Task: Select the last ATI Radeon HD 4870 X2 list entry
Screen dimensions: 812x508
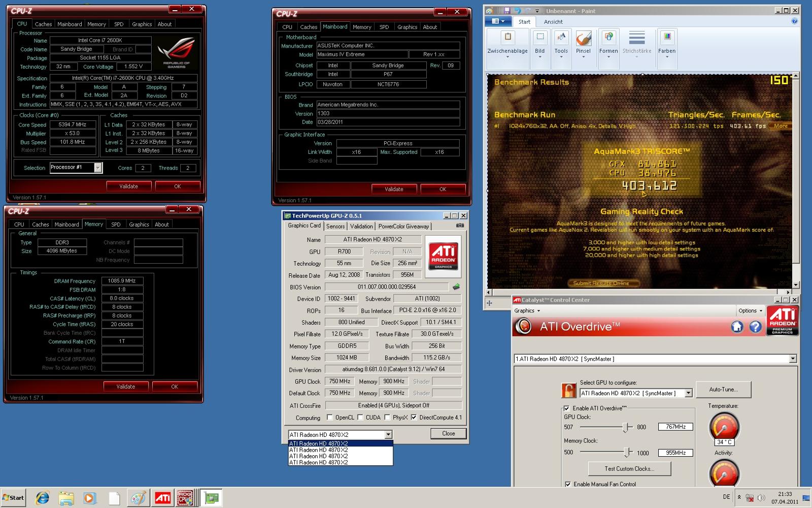Action: coord(340,462)
